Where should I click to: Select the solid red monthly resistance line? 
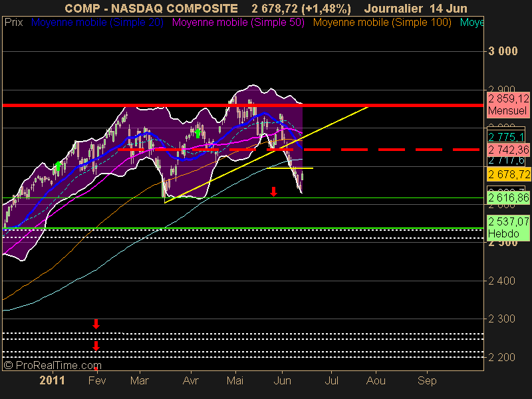pyautogui.click(x=243, y=106)
